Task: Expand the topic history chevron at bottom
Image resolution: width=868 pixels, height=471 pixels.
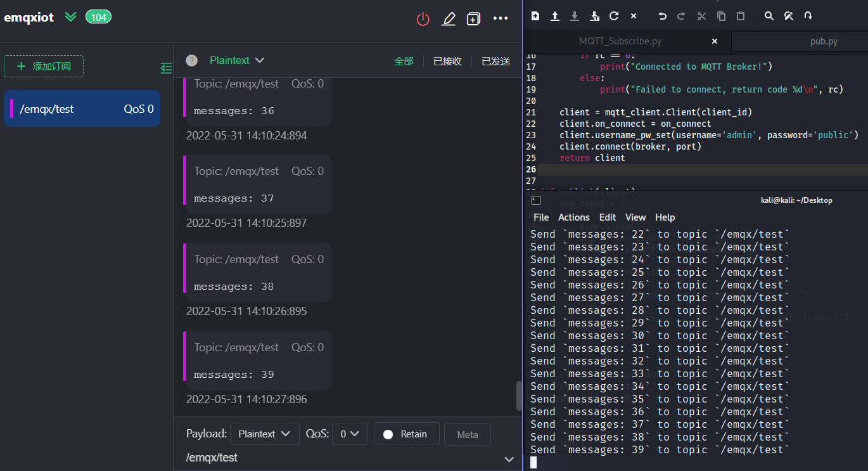Action: coord(509,459)
